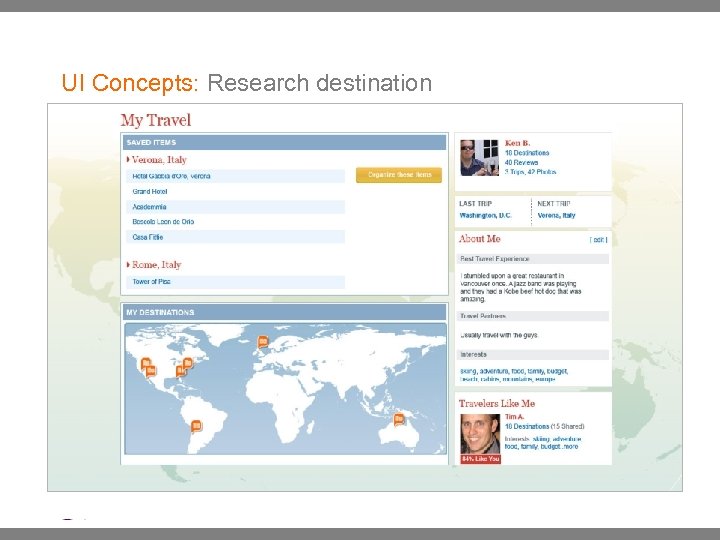View Tim's 18 Destinations link
The image size is (720, 540).
pyautogui.click(x=527, y=427)
